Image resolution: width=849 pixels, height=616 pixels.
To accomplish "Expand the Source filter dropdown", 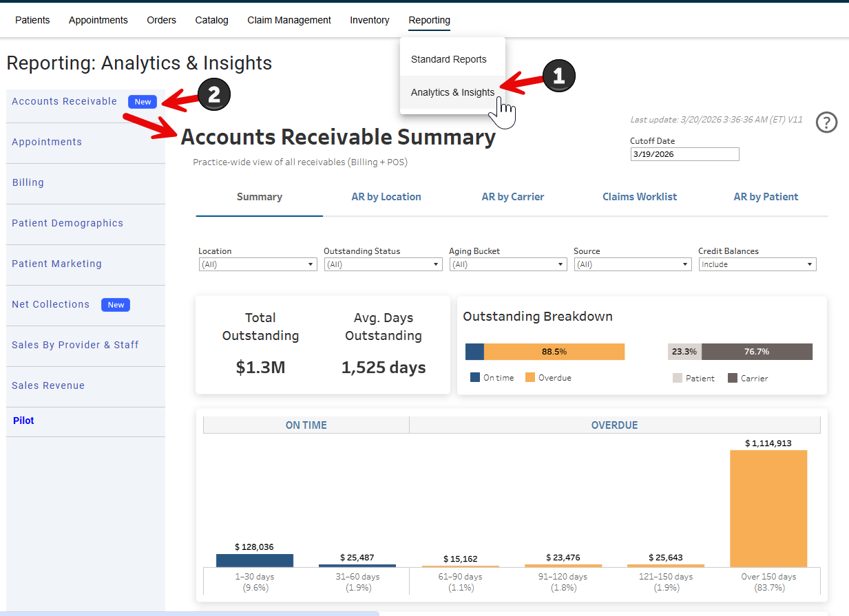I will (632, 264).
